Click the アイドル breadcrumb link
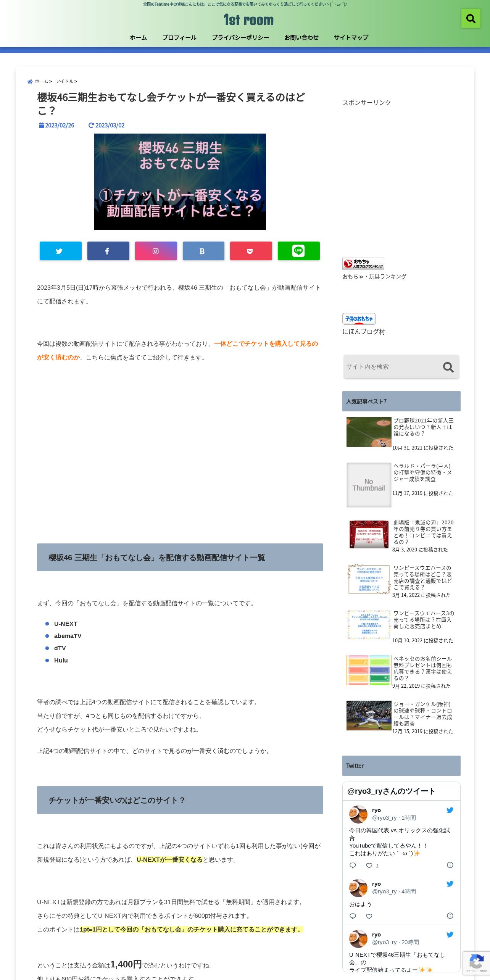The height and width of the screenshot is (980, 490). tap(64, 81)
